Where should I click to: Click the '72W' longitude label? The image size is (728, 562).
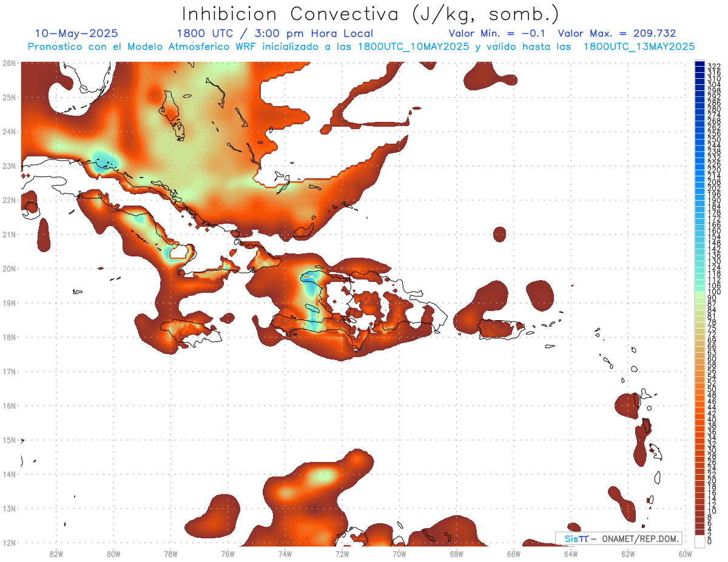tap(342, 553)
